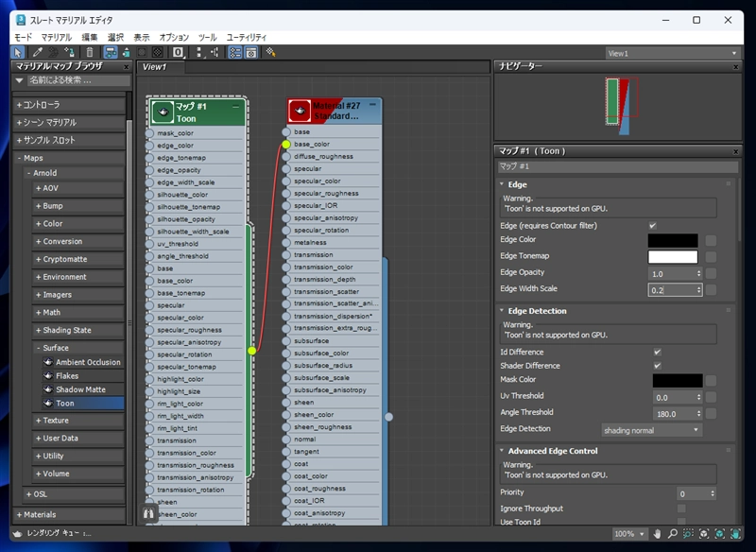This screenshot has height=552, width=756.
Task: Open the ユーティリティ menu
Action: tap(247, 37)
